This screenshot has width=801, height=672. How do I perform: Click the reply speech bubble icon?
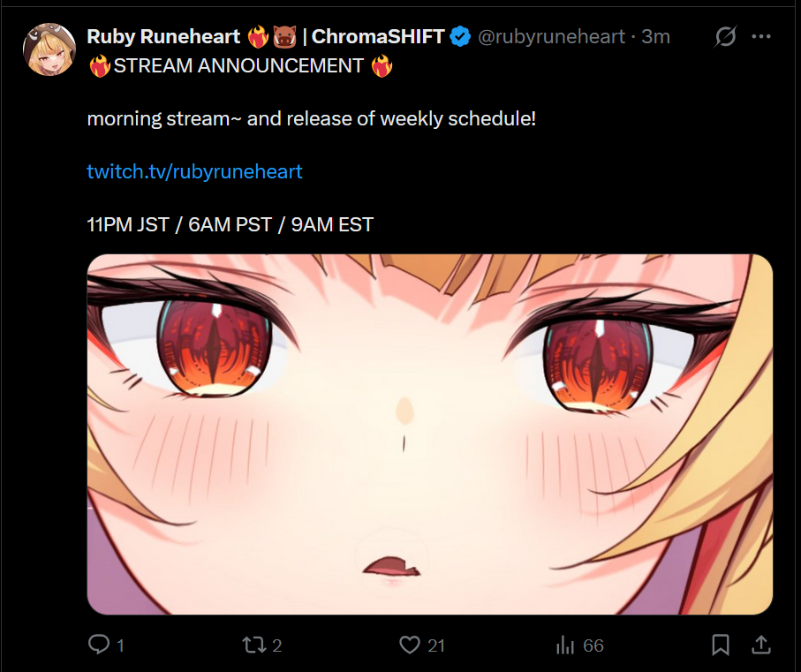pos(99,645)
